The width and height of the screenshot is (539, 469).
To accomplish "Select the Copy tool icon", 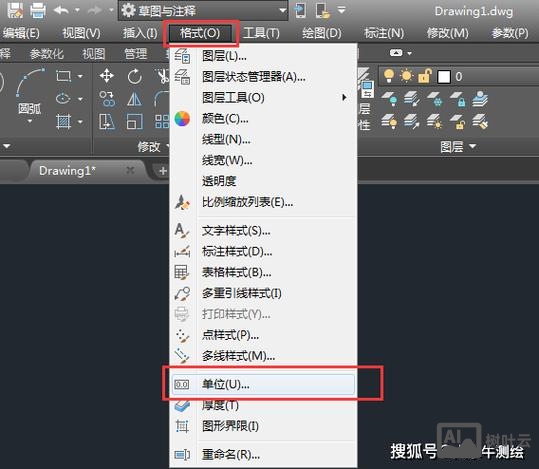I will (x=107, y=99).
